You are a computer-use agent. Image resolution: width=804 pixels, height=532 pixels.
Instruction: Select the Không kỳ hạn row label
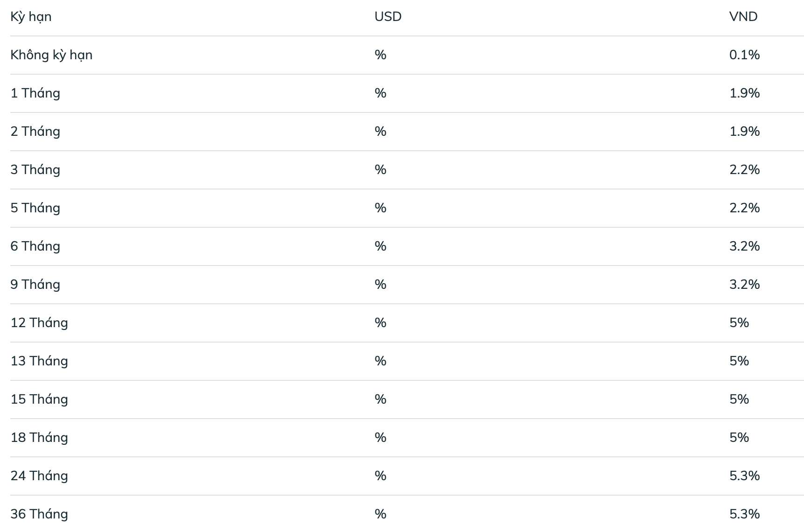[x=51, y=55]
